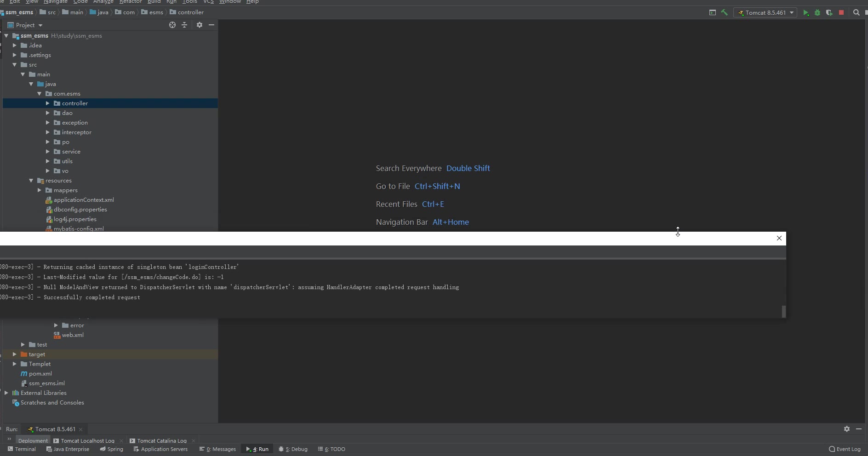This screenshot has width=868, height=456.
Task: Start debugging with the green bug icon
Action: coord(817,13)
